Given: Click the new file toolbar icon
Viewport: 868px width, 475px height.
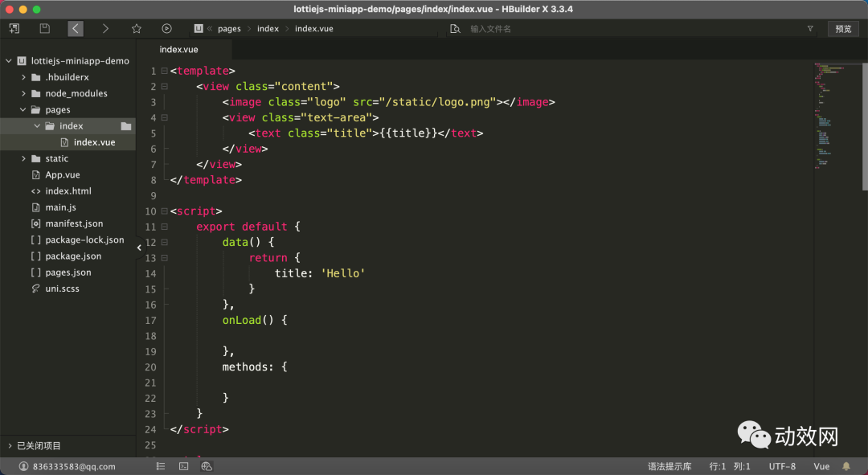Looking at the screenshot, I should pyautogui.click(x=14, y=28).
